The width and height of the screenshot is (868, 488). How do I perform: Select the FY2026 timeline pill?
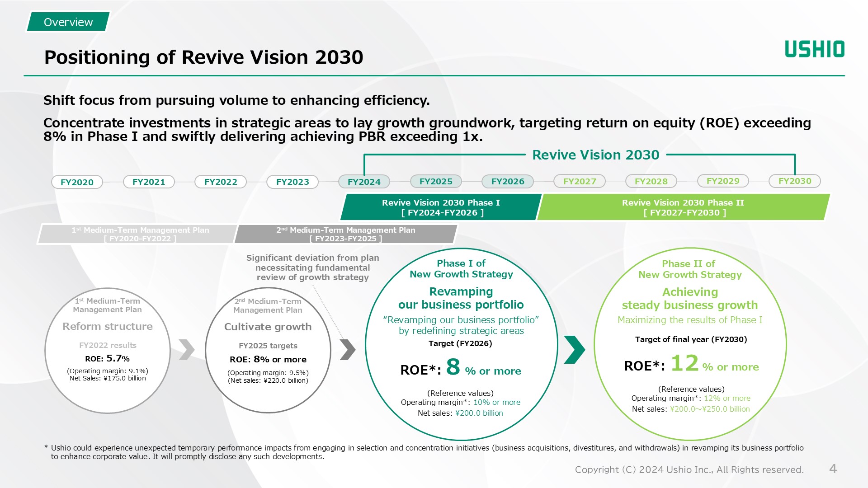(x=508, y=181)
